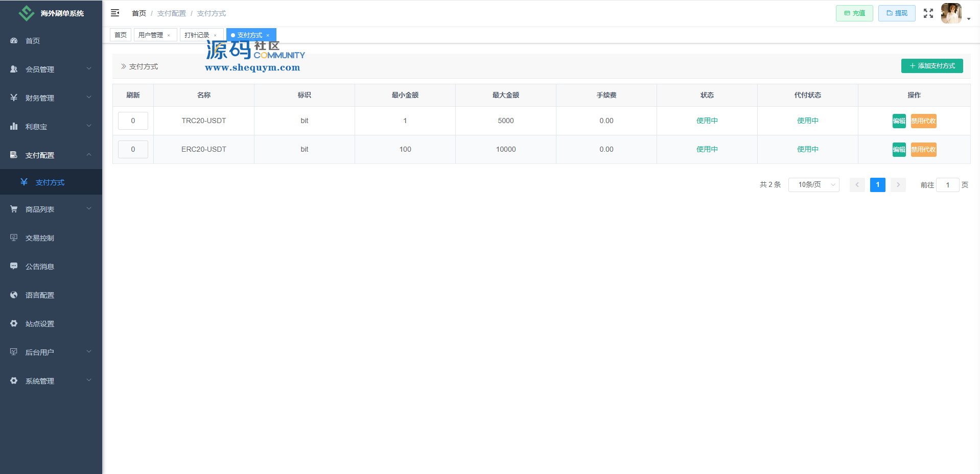The width and height of the screenshot is (980, 474).
Task: Click the 语言配置 globe icon
Action: (x=14, y=295)
